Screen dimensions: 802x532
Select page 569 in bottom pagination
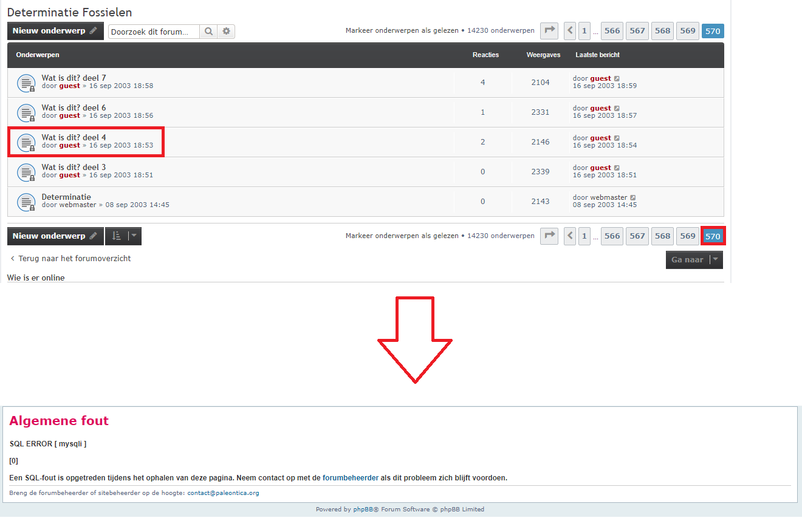(688, 236)
